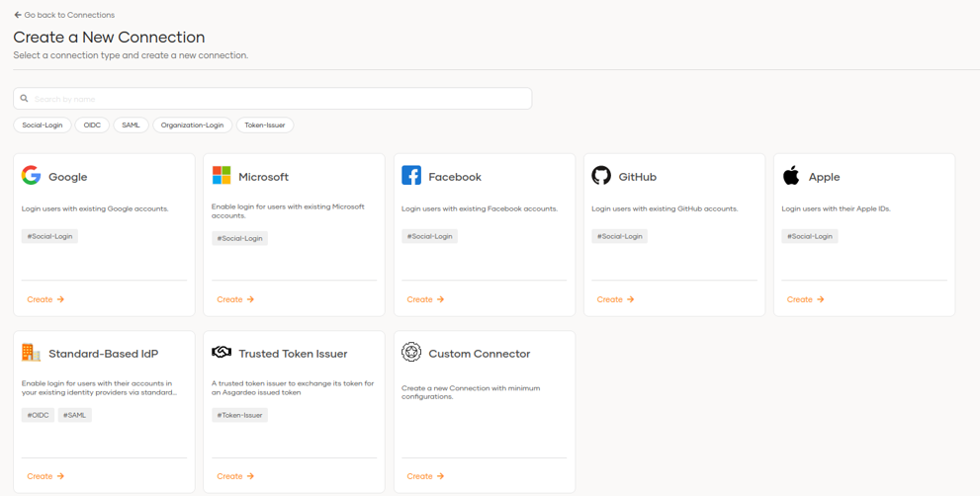Click #OIDC tag on Standard-Based IdP card

(38, 415)
